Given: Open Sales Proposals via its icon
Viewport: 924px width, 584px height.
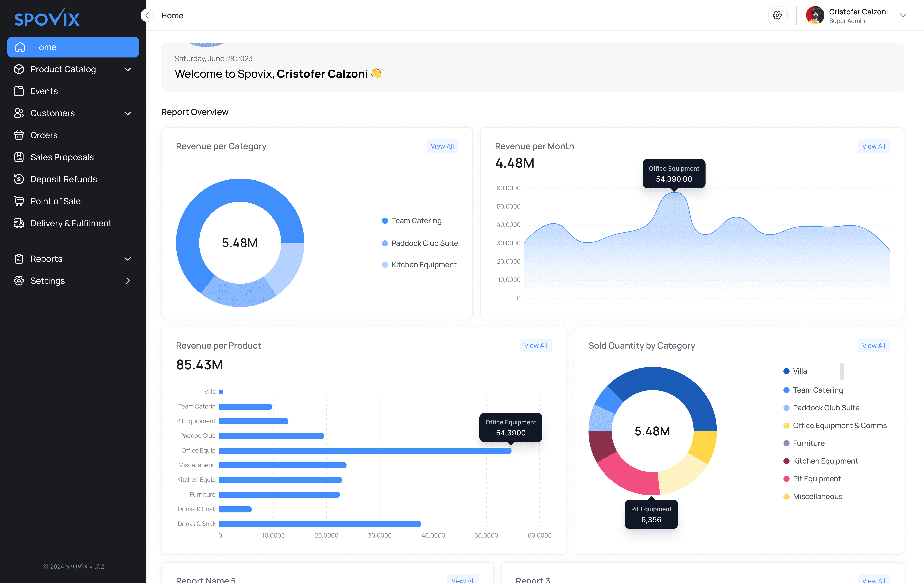Looking at the screenshot, I should click(x=19, y=157).
